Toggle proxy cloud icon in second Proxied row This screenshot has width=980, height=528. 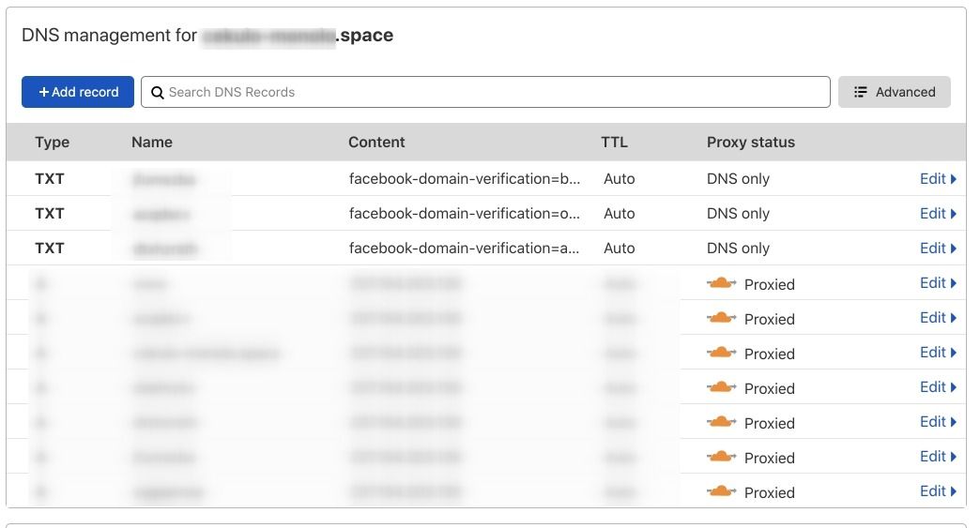tap(721, 318)
